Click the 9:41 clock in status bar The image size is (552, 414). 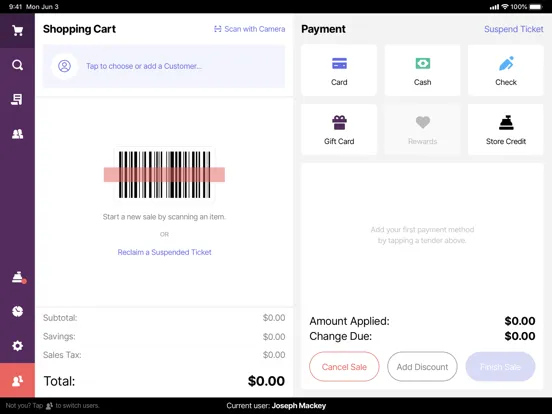click(15, 7)
